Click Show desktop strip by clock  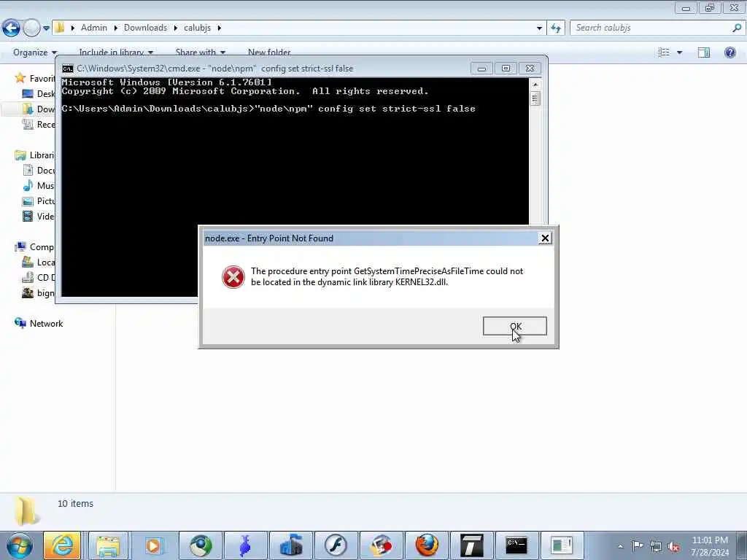click(742, 545)
